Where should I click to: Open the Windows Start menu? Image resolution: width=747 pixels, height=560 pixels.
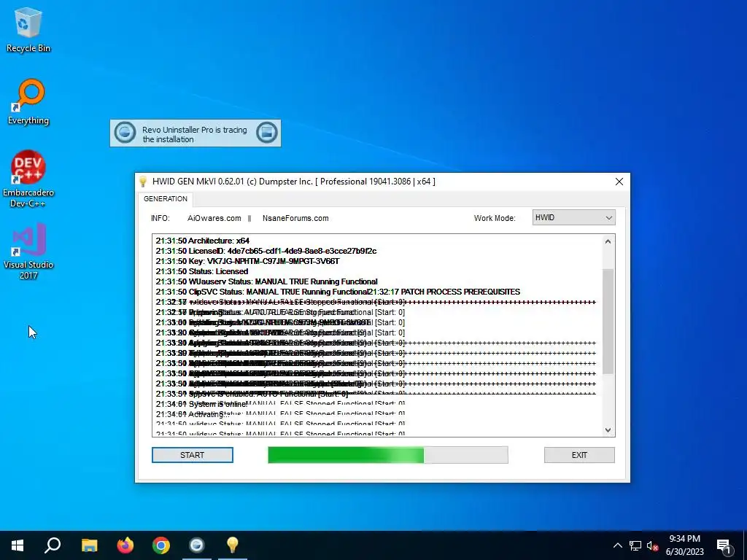(18, 545)
